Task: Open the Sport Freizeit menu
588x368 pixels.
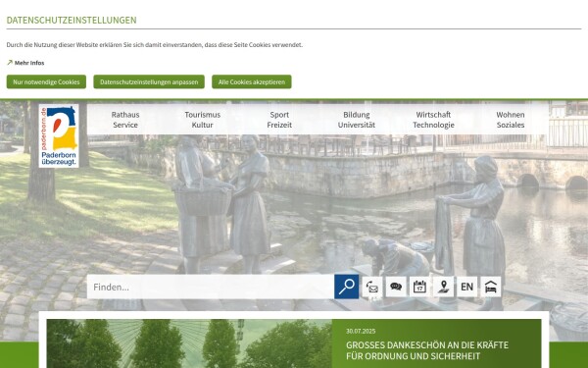Action: (x=279, y=120)
